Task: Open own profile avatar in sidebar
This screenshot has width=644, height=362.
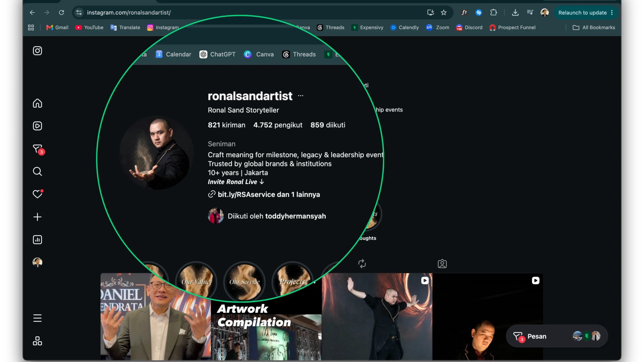Action: click(37, 262)
